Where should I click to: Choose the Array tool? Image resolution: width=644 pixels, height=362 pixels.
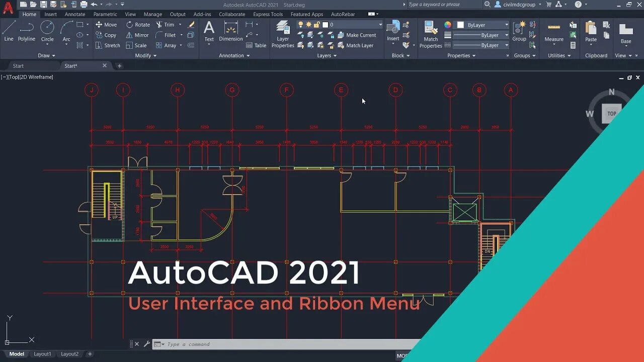tap(166, 45)
